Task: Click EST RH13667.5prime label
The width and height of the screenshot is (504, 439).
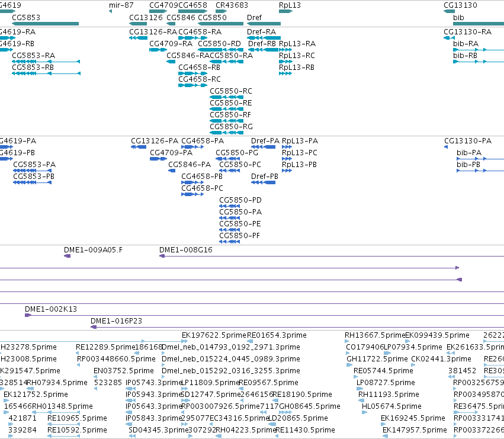Action: (x=375, y=335)
